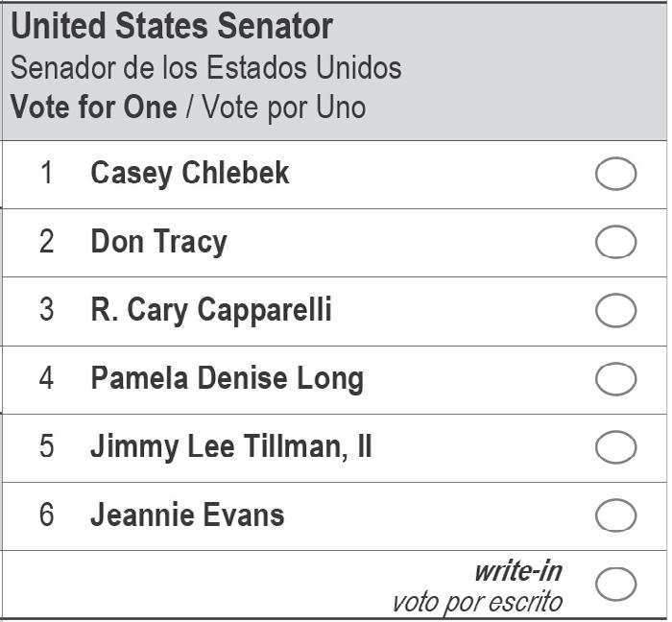Image resolution: width=672 pixels, height=622 pixels.
Task: Fill the oval for Casey Chlebek
Action: click(615, 175)
